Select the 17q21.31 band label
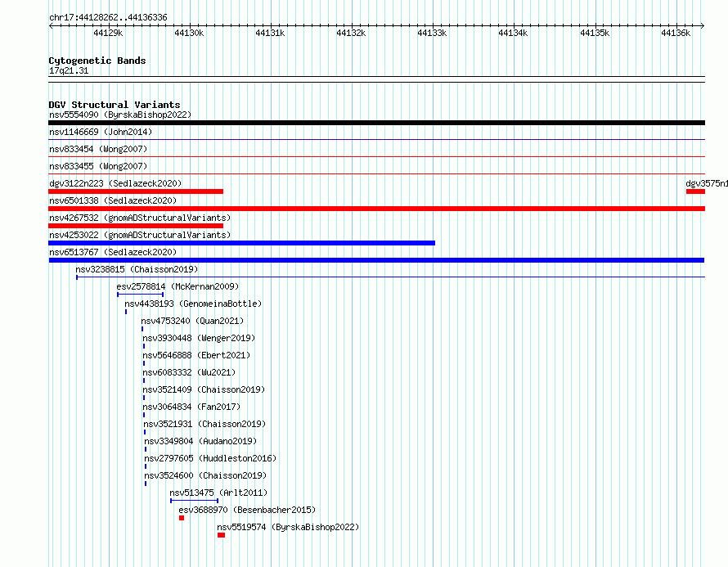This screenshot has height=567, width=728. click(69, 70)
